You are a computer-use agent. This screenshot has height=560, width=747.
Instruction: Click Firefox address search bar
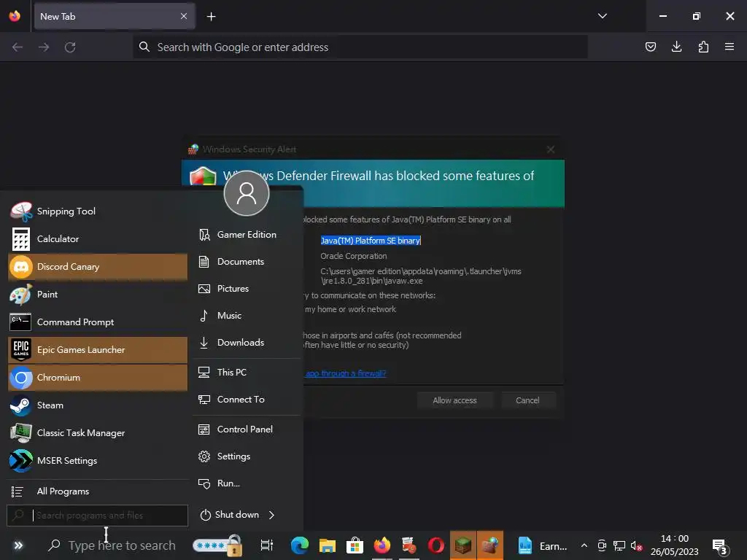360,47
